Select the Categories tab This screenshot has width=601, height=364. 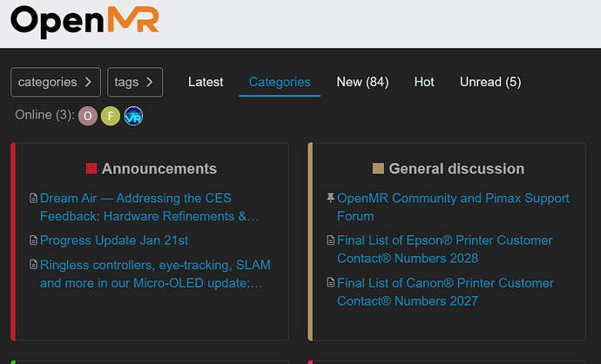[x=280, y=82]
